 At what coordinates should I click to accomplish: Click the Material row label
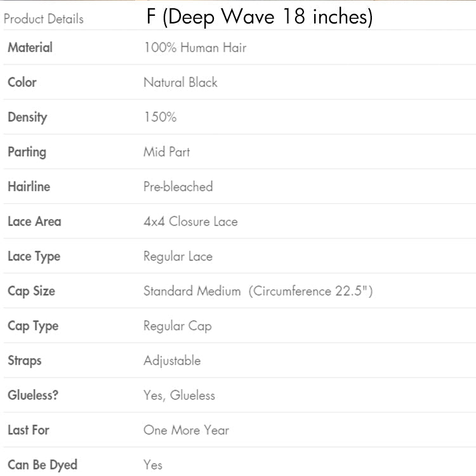point(30,48)
